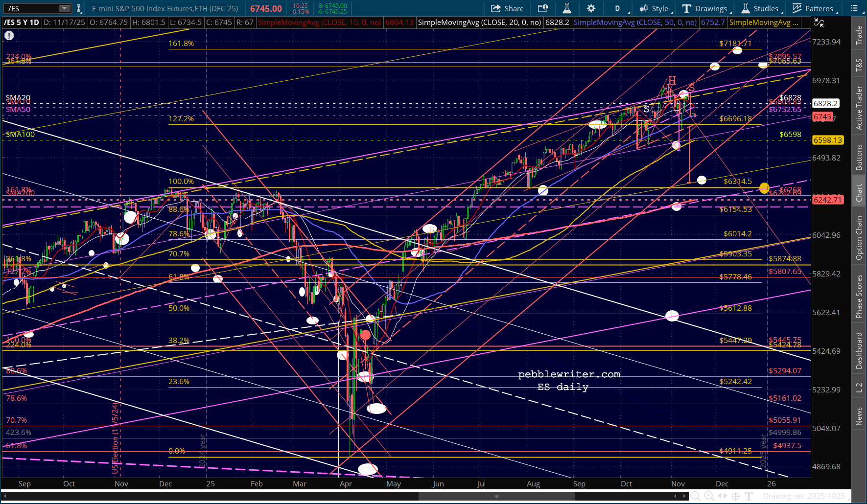Open the Style dropdown menu
The width and height of the screenshot is (867, 504).
click(654, 8)
